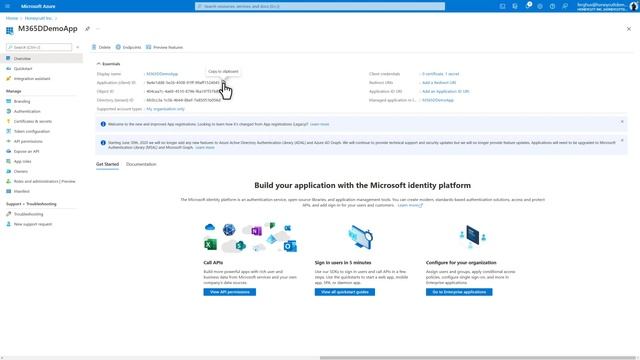Open the 0 certificate, 1 secret link
Screen dimensions: 640x360
click(x=440, y=74)
